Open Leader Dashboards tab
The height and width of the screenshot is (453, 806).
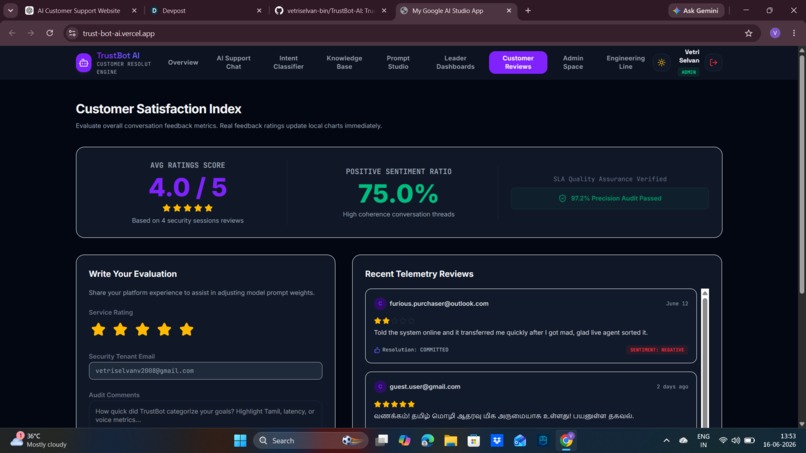pos(455,62)
